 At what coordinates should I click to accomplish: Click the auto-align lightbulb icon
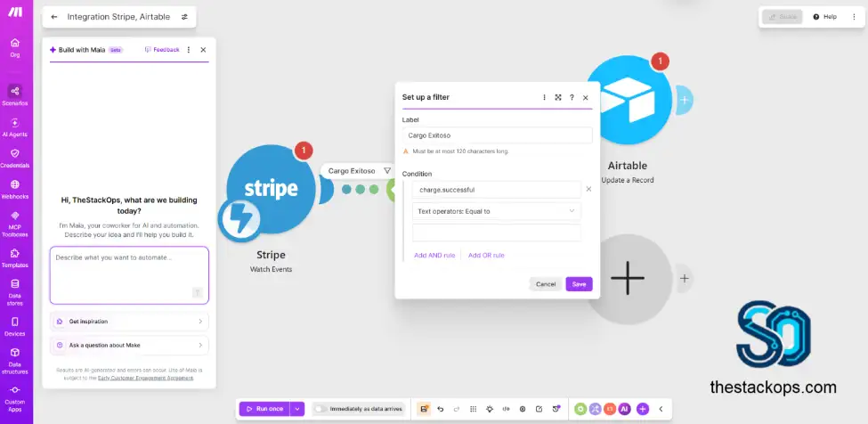click(x=490, y=409)
